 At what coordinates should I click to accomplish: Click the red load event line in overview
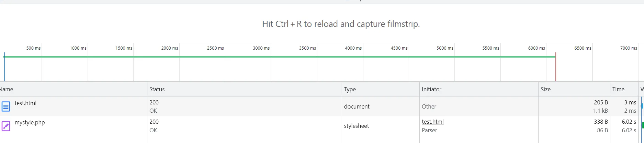click(x=555, y=69)
